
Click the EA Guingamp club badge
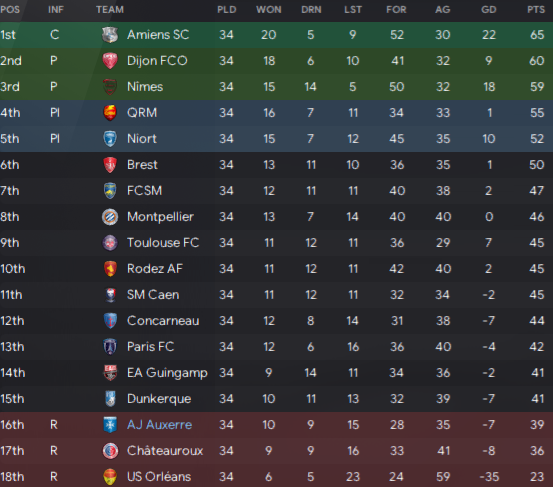coord(110,373)
